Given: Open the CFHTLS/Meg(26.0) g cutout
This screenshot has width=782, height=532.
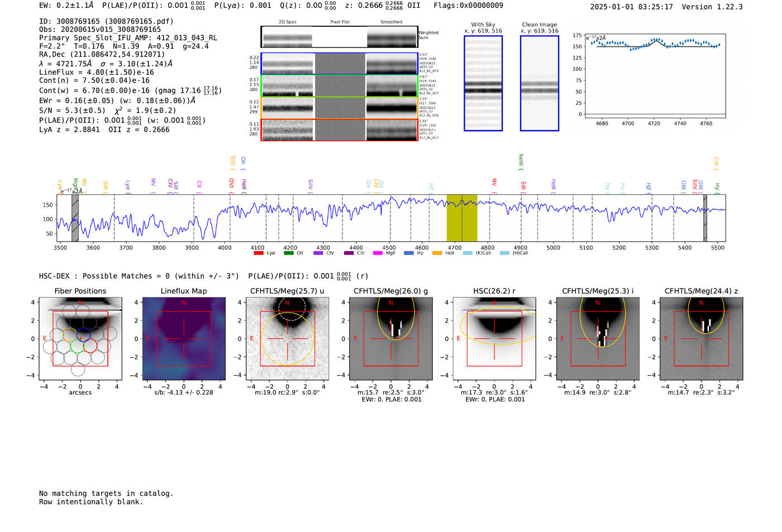Looking at the screenshot, I should coord(391,339).
